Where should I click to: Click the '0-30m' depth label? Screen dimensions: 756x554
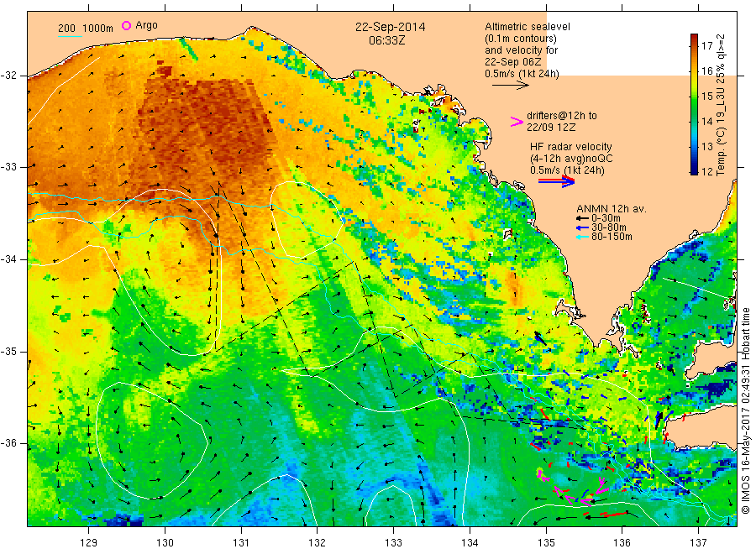point(606,218)
